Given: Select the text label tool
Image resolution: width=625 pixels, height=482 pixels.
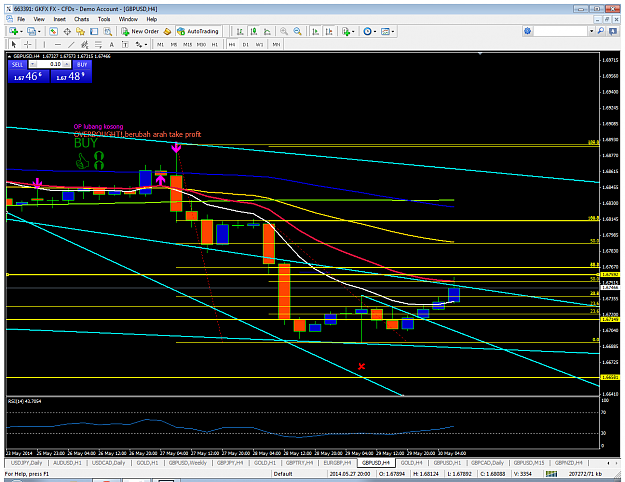Looking at the screenshot, I should coord(125,44).
